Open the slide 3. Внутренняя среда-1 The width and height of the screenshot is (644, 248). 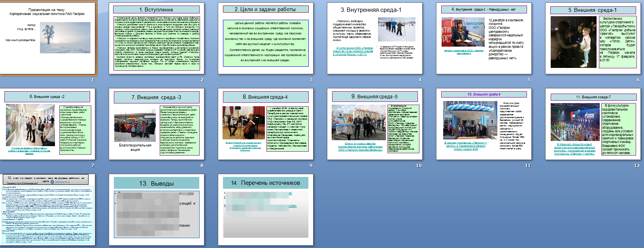(x=375, y=38)
